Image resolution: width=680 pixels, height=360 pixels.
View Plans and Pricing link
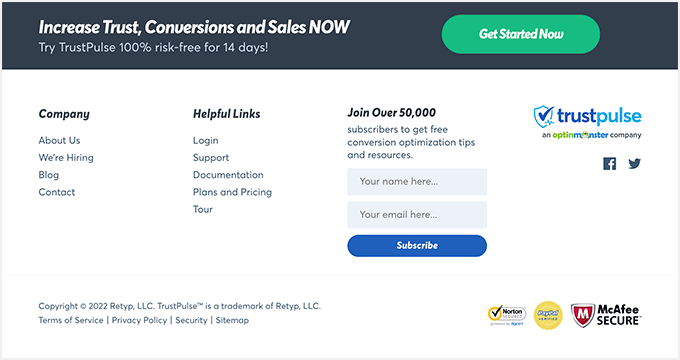coord(232,192)
